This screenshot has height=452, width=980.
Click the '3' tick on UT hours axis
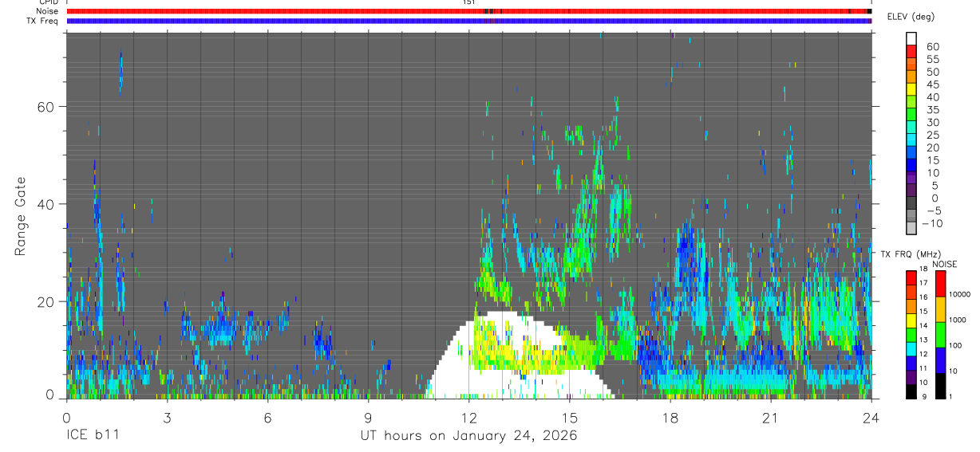[x=167, y=417]
